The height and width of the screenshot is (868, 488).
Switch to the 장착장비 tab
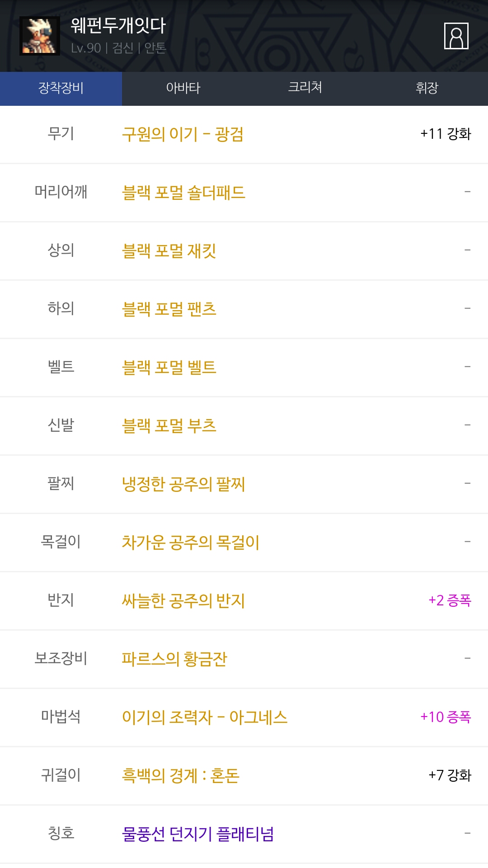point(61,88)
